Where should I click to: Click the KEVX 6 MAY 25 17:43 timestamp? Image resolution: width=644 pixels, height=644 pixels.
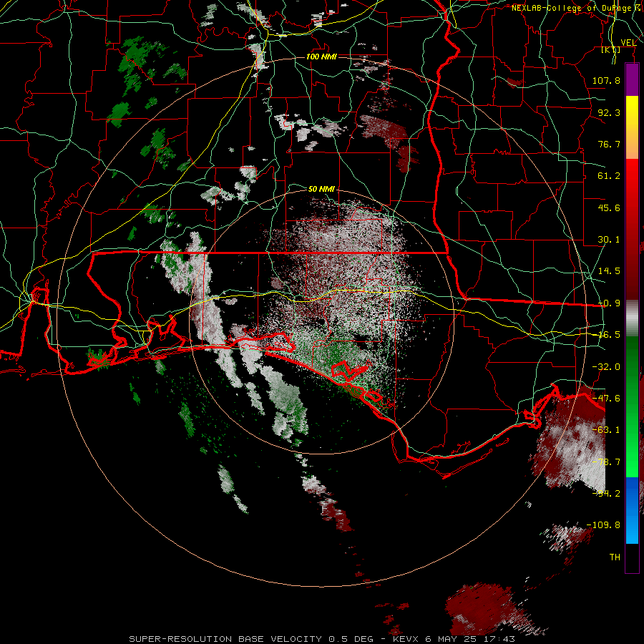coord(454,639)
